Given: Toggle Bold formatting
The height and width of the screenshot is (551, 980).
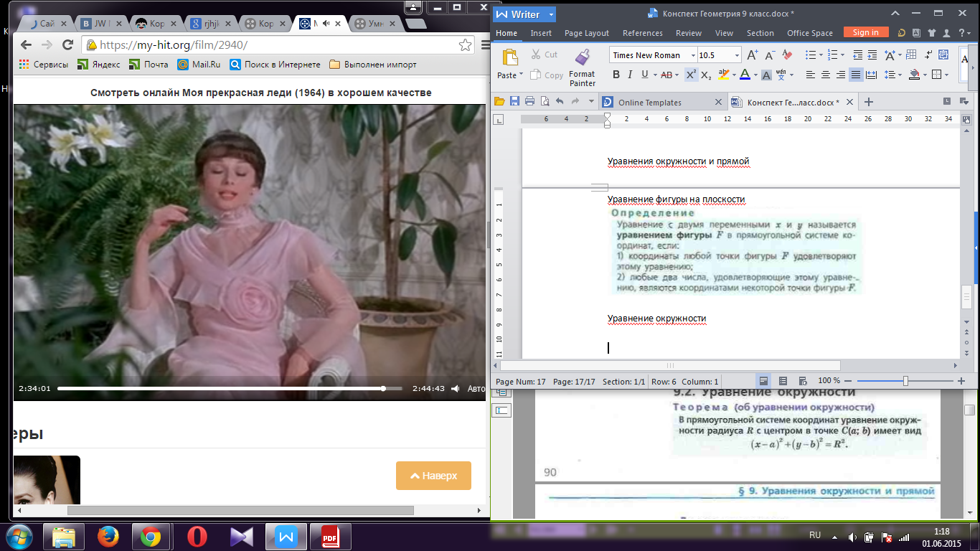Looking at the screenshot, I should [616, 75].
